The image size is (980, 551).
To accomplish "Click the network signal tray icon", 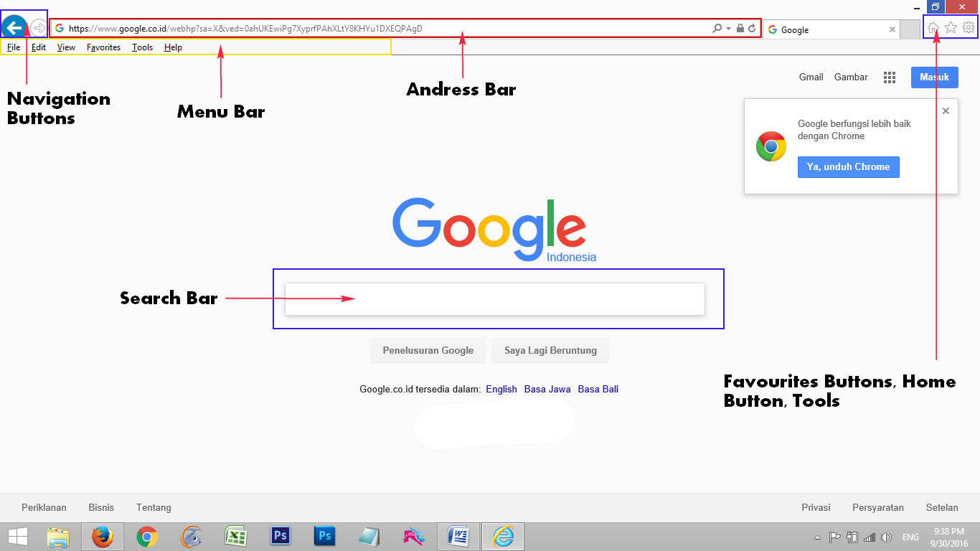I will click(x=870, y=537).
